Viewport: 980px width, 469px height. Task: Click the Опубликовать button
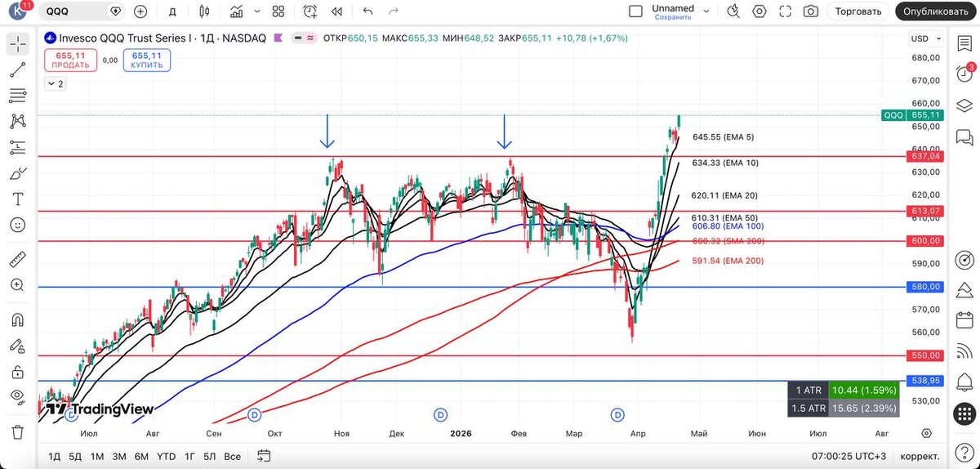click(938, 11)
